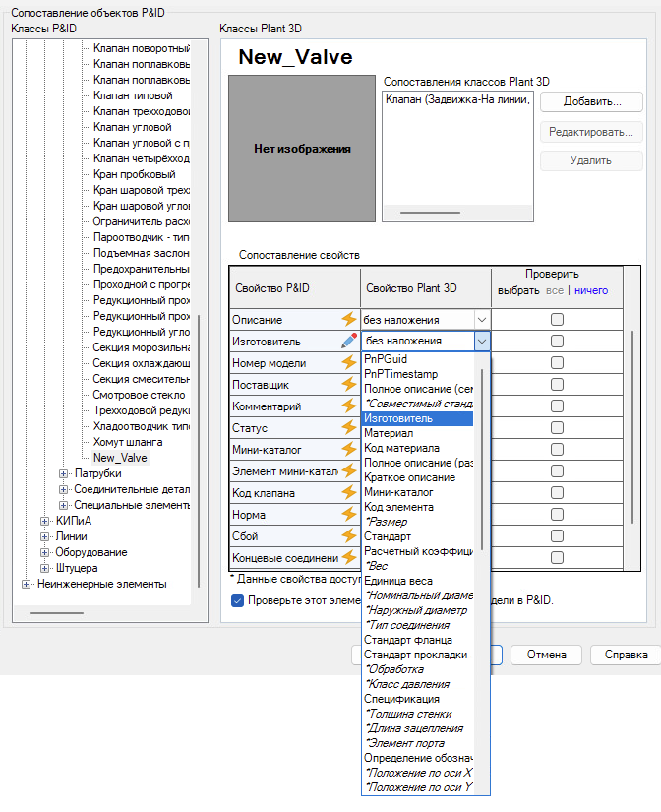Click the lightning icon next to Элемент мини-катал
The image size is (661, 812).
349,470
